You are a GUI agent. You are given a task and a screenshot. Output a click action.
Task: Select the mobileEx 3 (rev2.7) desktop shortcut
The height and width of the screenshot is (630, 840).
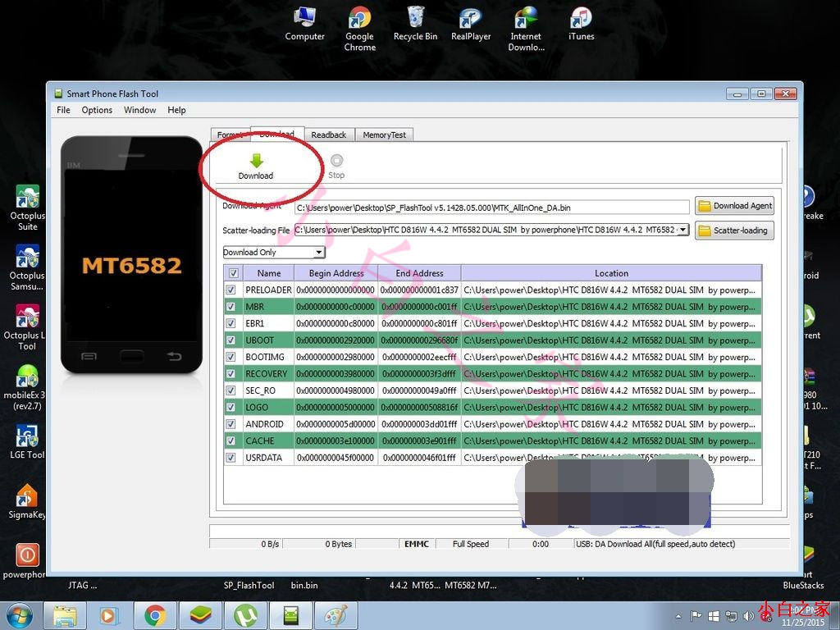[25, 387]
